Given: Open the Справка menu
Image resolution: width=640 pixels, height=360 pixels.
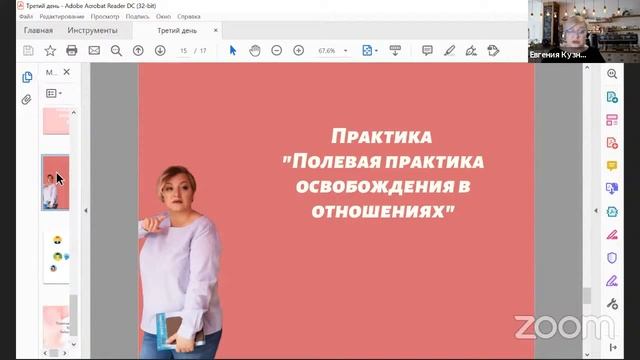Looking at the screenshot, I should pos(189,17).
